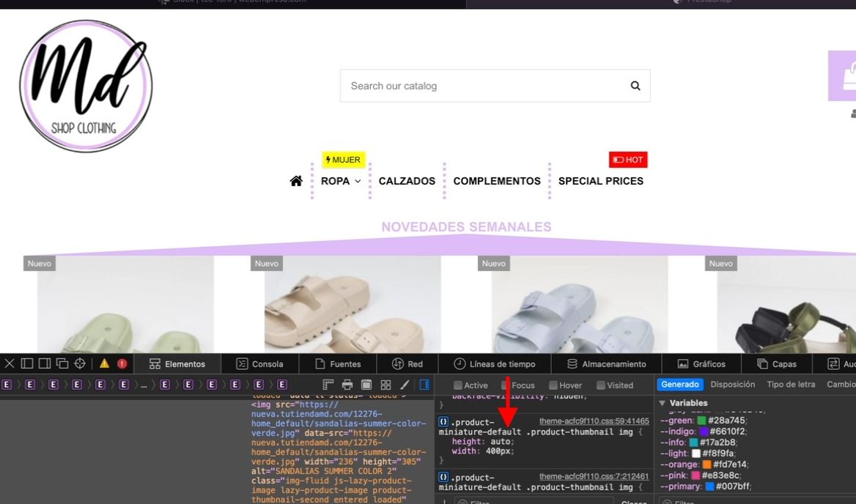
Task: Click the --pink color swatch
Action: (x=695, y=475)
